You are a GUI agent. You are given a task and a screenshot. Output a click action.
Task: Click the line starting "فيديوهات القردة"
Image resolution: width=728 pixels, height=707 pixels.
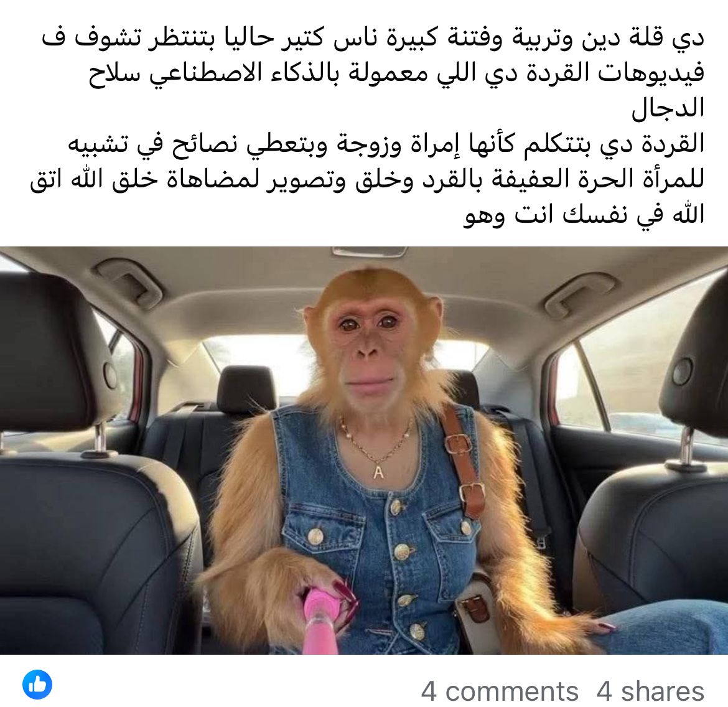pos(397,74)
